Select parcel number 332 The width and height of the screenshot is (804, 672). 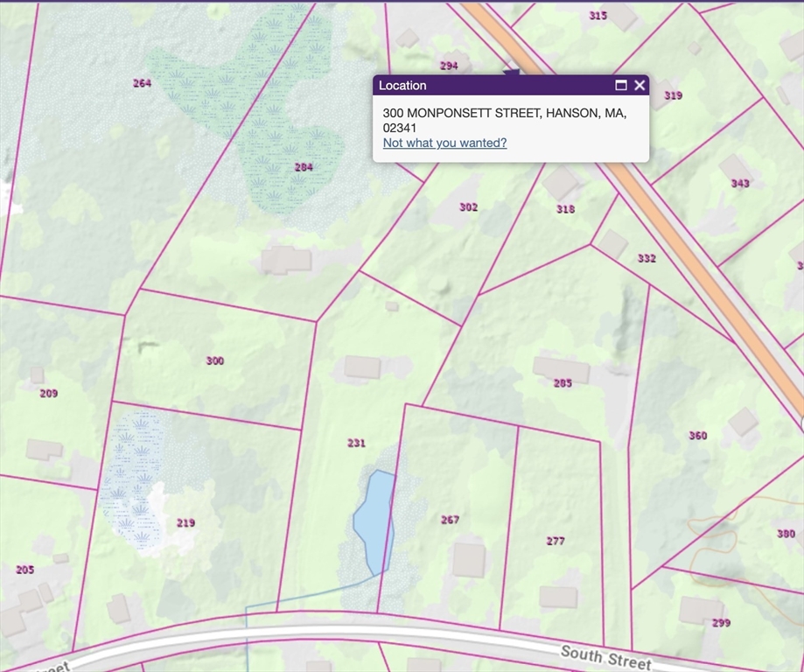click(647, 258)
